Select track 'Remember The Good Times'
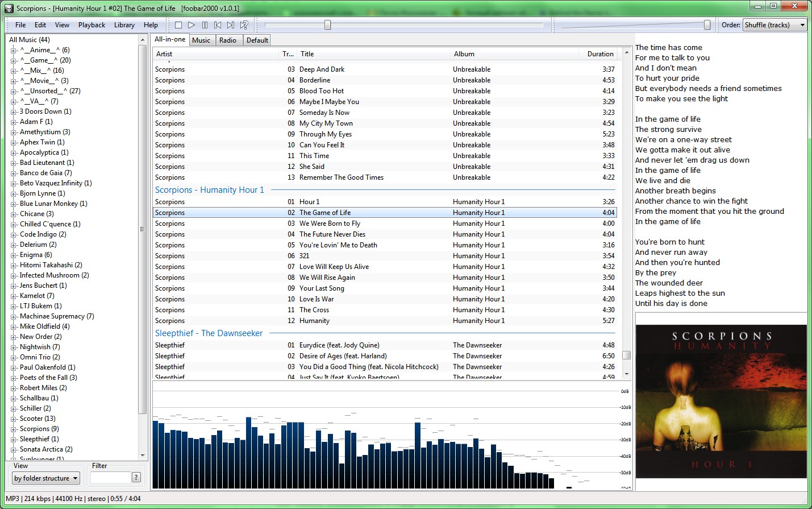 385,177
